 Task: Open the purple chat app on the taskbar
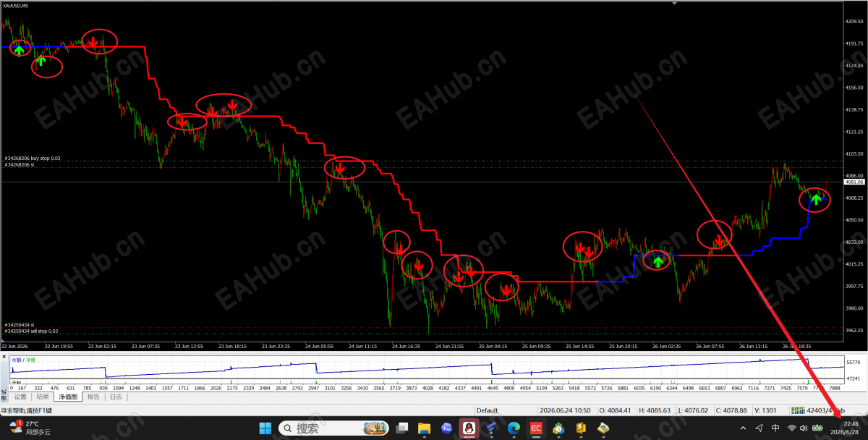tap(446, 428)
